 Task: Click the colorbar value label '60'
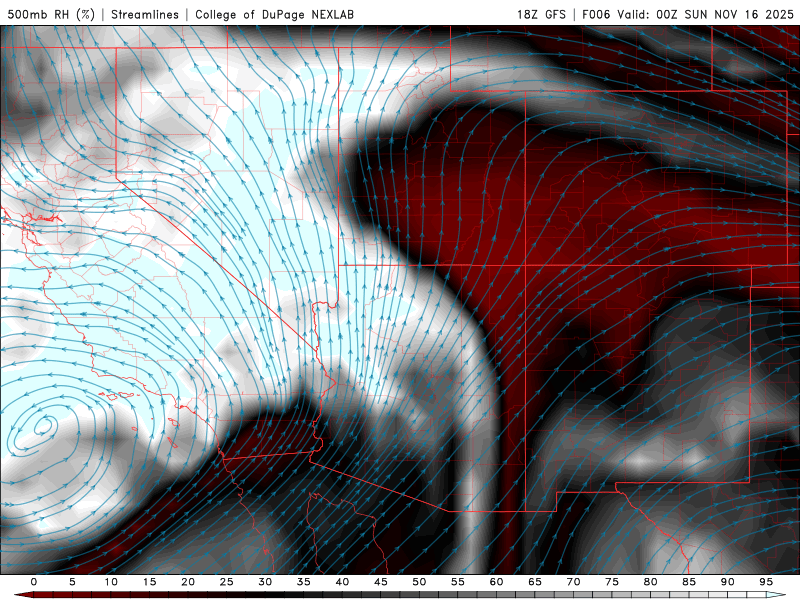pyautogui.click(x=496, y=582)
